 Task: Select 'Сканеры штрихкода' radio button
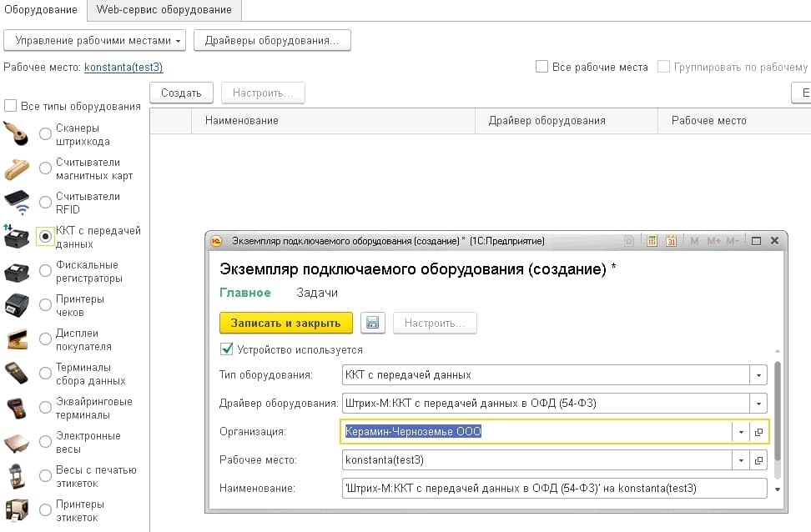(46, 134)
